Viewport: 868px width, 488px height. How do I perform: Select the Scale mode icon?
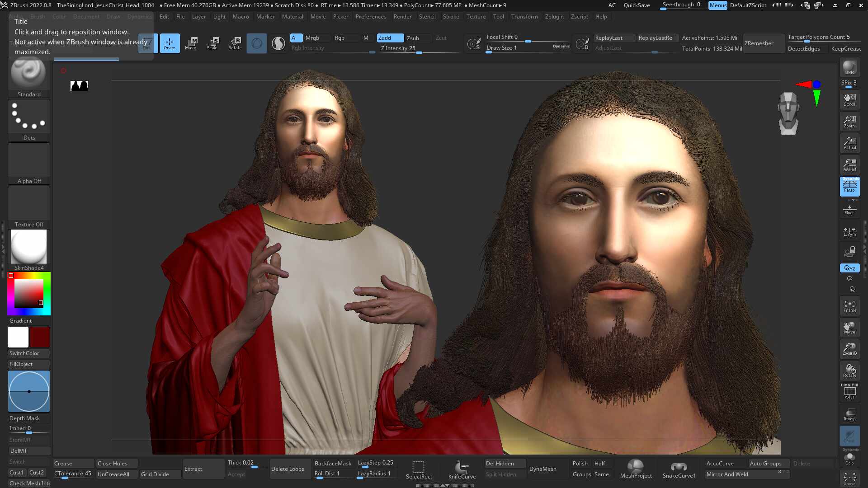coord(212,43)
